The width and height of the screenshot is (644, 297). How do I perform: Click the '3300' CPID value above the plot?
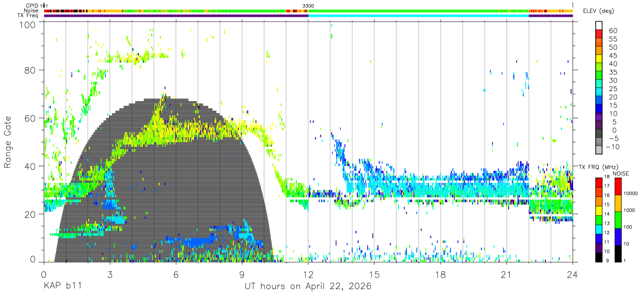click(x=308, y=6)
